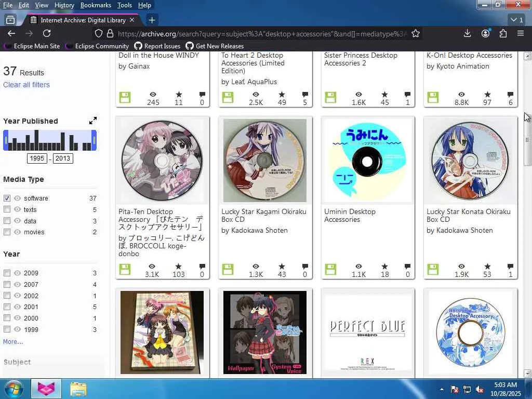532x399 pixels.
Task: Bookmark this page with the star icon
Action: 416,33
